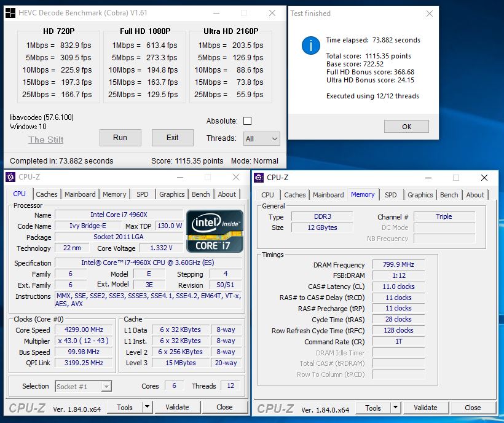This screenshot has width=504, height=423.
Task: Click the FSB:DRAM ratio value 1:12
Action: (x=398, y=275)
